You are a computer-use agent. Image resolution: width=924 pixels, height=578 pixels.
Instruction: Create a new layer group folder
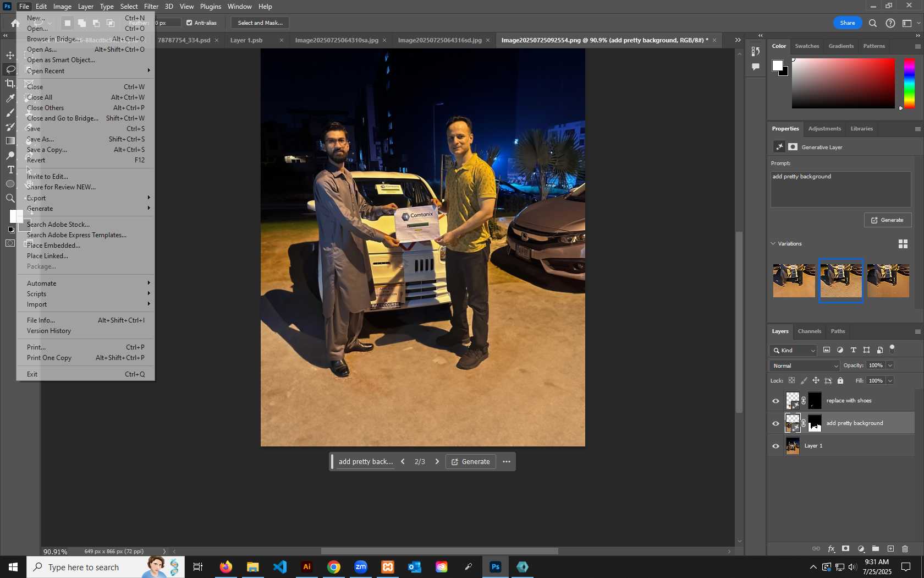tap(876, 549)
